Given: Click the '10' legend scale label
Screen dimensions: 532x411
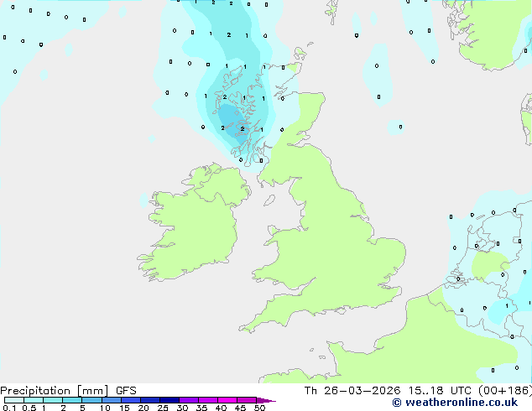Looking at the screenshot, I should [105, 408].
